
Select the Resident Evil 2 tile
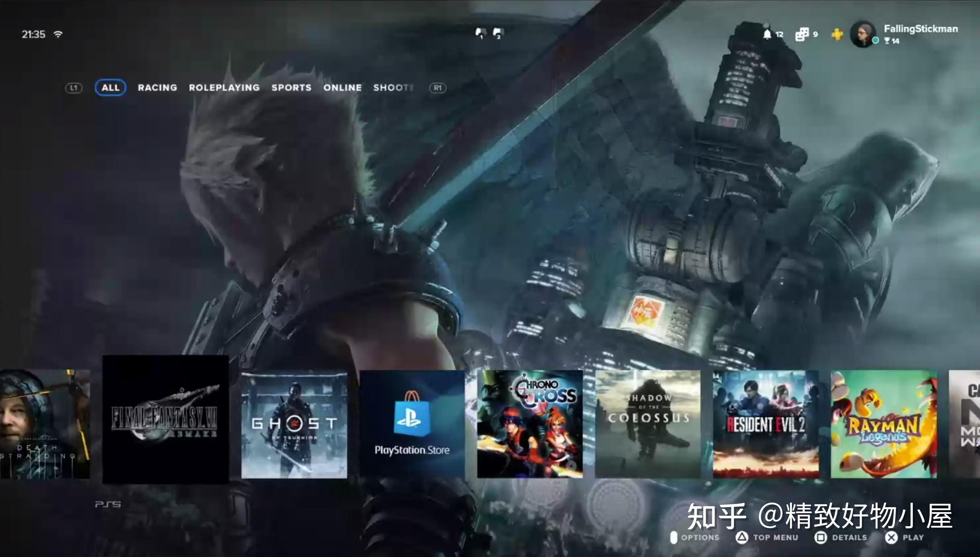(765, 424)
